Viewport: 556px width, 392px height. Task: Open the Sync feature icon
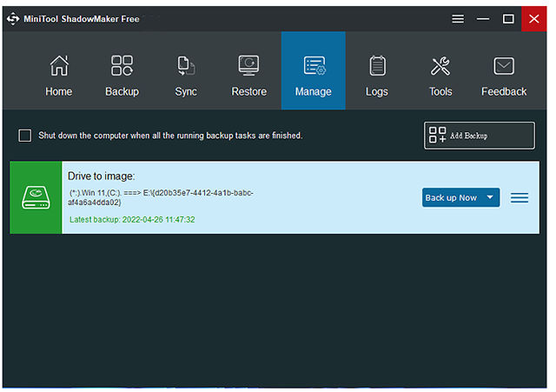tap(186, 66)
